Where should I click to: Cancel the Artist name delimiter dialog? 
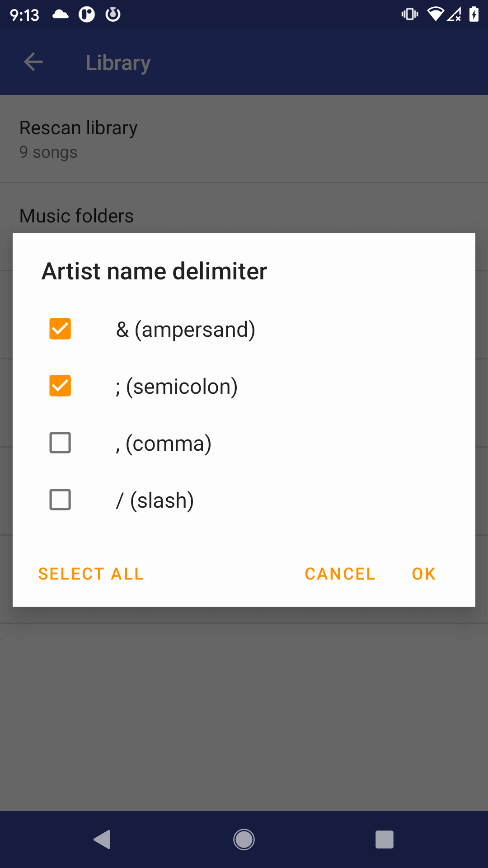[x=340, y=574]
